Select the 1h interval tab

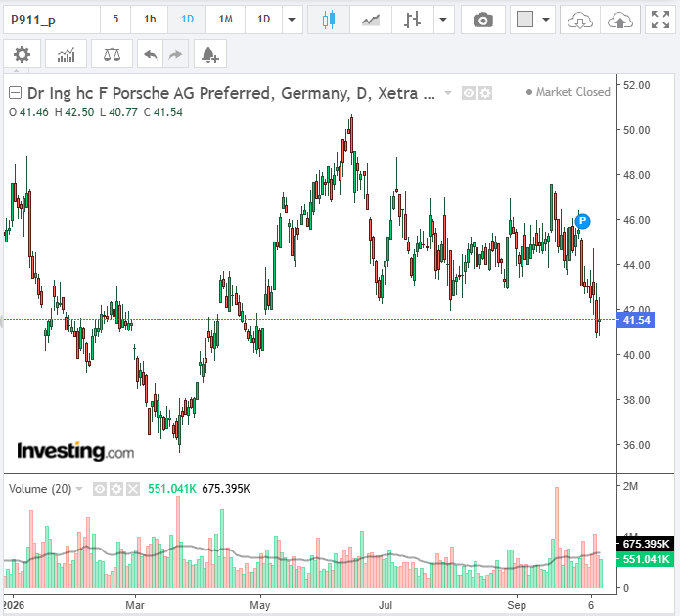tap(150, 20)
